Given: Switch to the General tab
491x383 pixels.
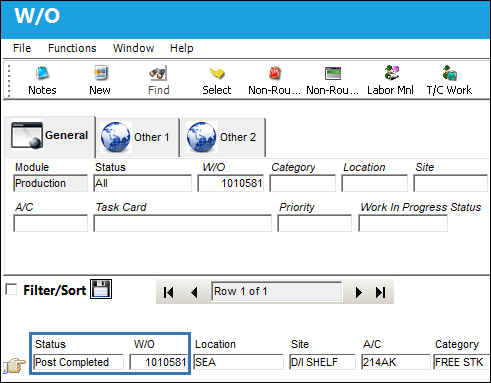Looking at the screenshot, I should pos(50,136).
